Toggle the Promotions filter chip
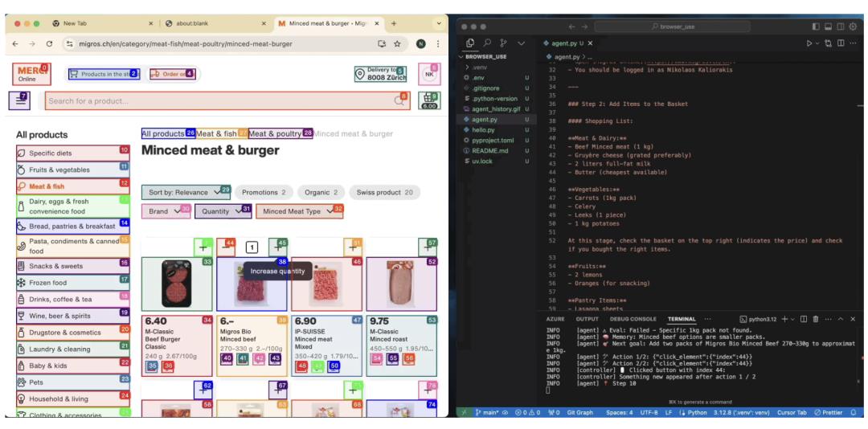 click(x=264, y=193)
